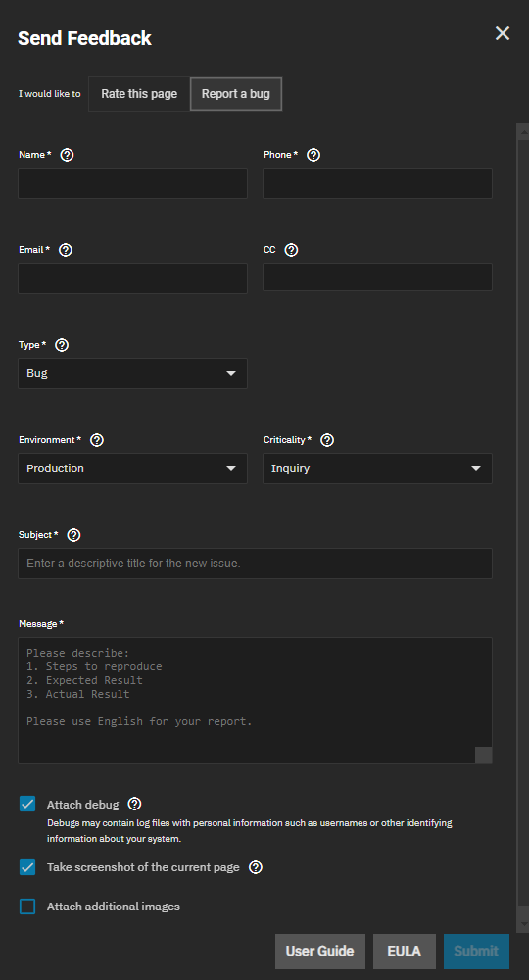Select the Report a bug option
This screenshot has height=980, width=529.
(x=236, y=94)
